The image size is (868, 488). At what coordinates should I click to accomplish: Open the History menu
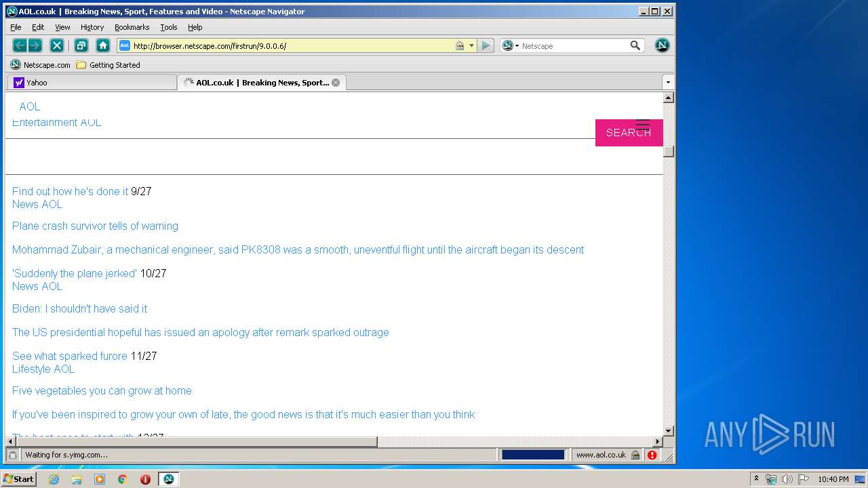[x=92, y=27]
